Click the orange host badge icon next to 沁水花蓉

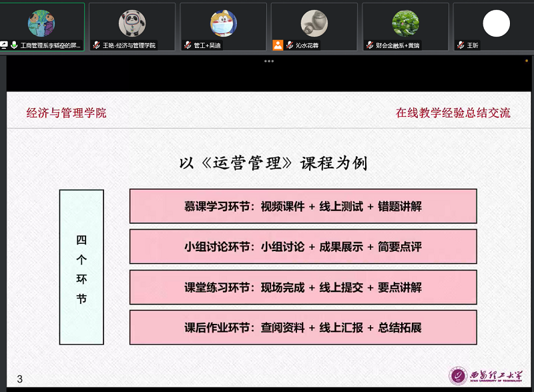(278, 45)
